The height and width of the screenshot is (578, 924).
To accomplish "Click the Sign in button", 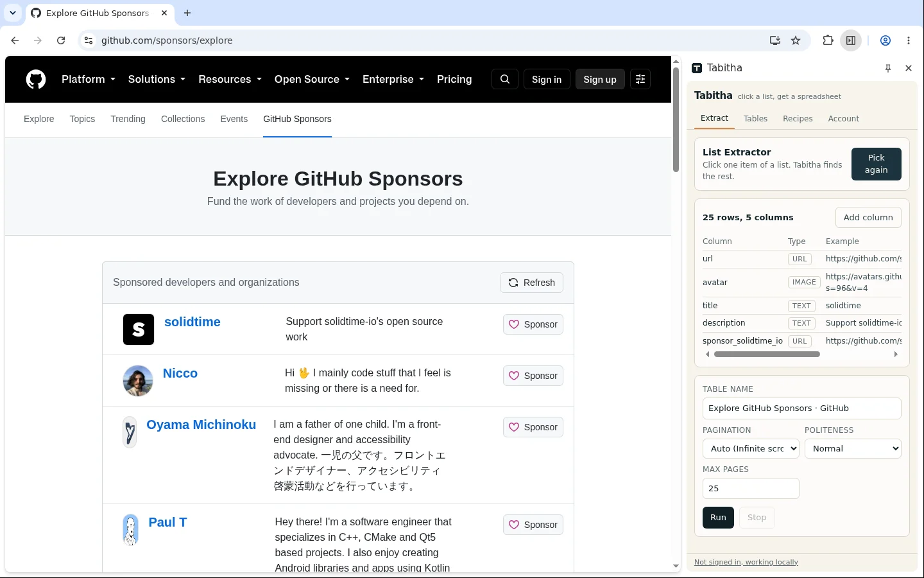I will point(547,79).
